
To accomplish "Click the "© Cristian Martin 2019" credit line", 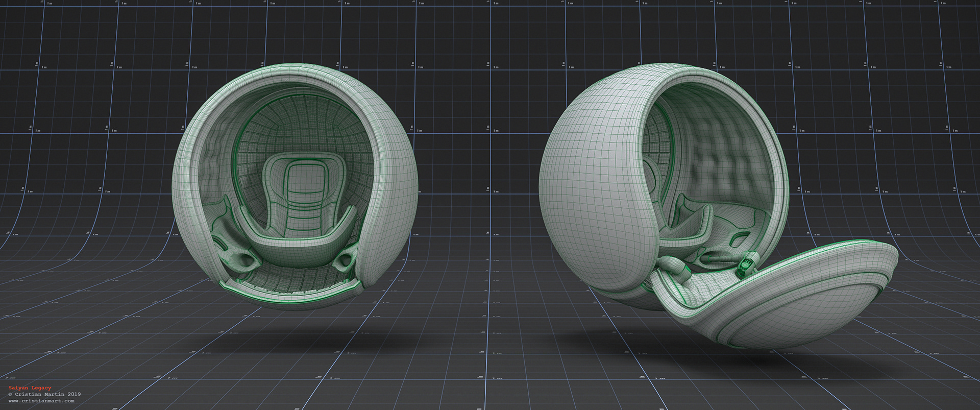I will 44,394.
